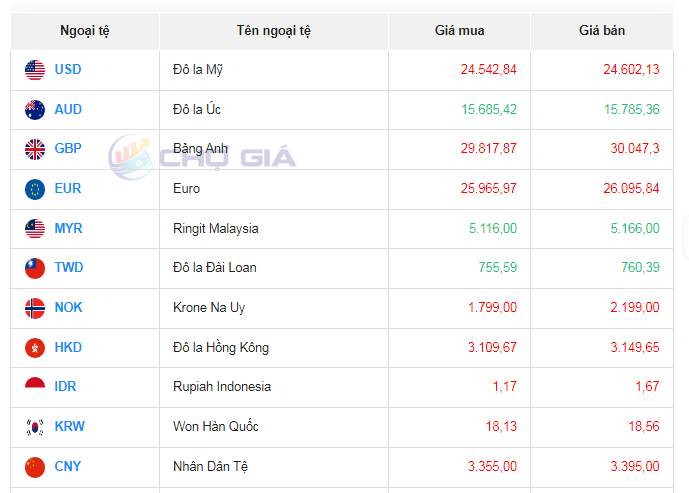Click the European Union flag icon
Screen dimensions: 689x493
(35, 189)
